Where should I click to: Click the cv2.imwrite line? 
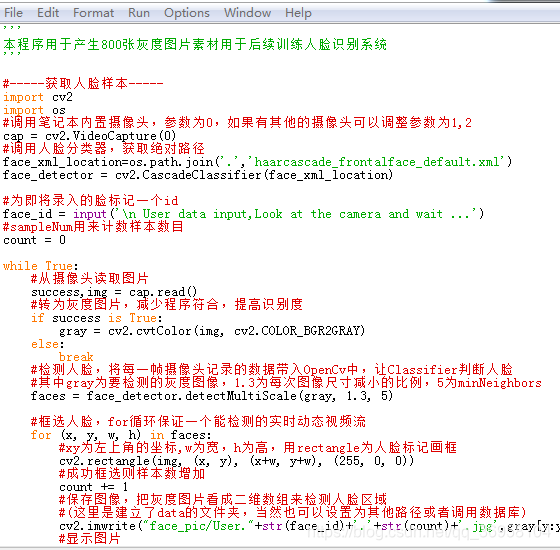(309, 526)
